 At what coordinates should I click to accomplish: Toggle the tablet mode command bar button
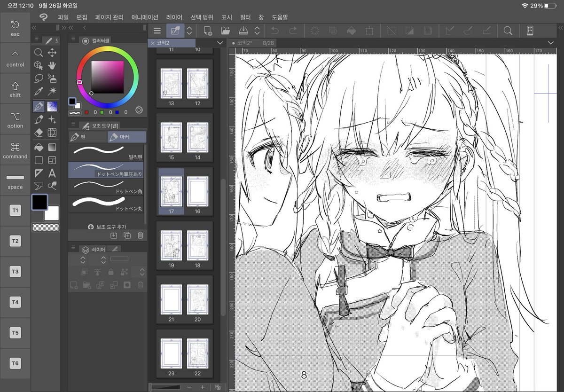(175, 31)
